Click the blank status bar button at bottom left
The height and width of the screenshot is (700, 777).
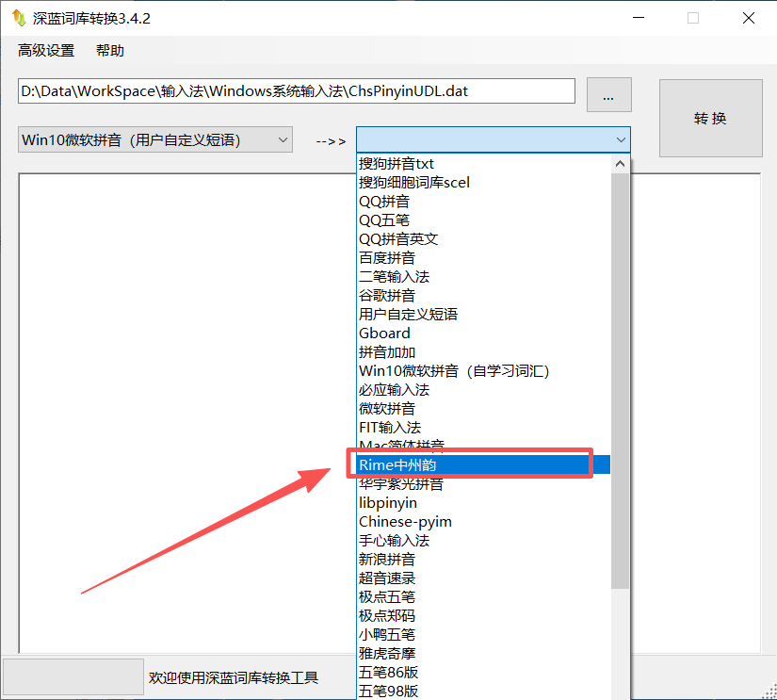73,676
